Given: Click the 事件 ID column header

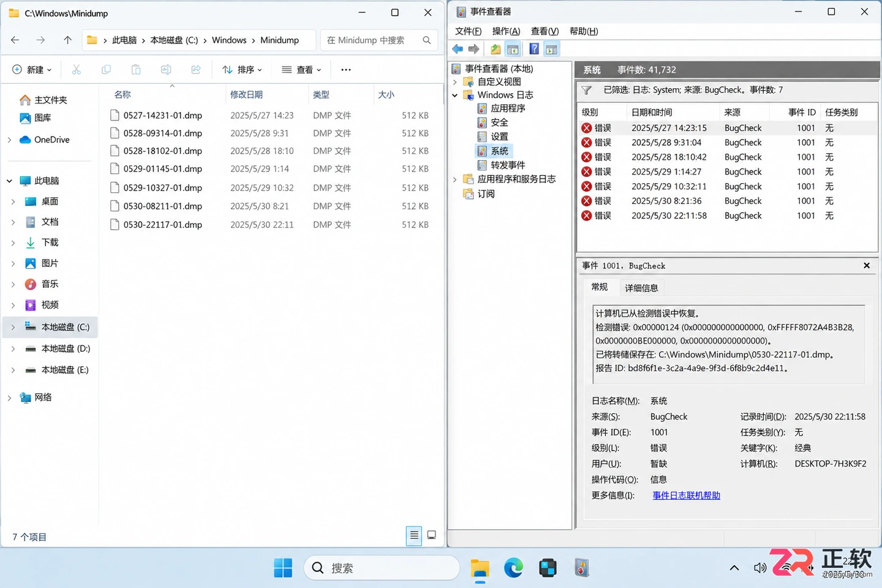Looking at the screenshot, I should 801,112.
